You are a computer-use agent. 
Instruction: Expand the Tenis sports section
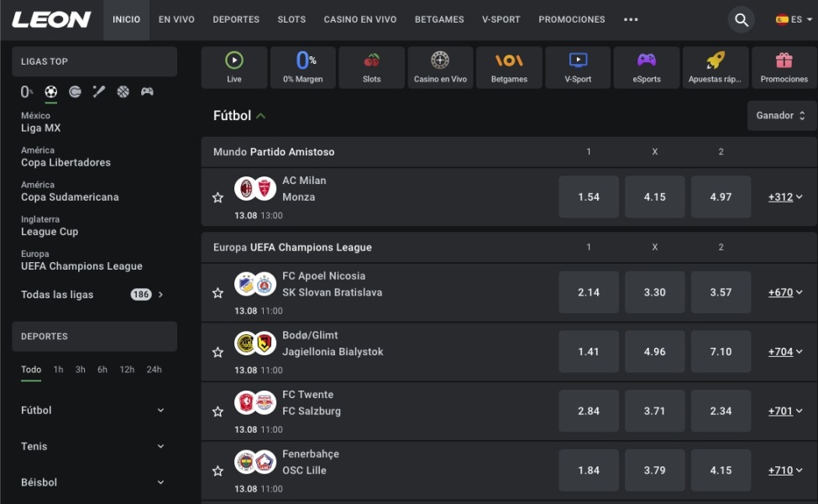pyautogui.click(x=93, y=446)
